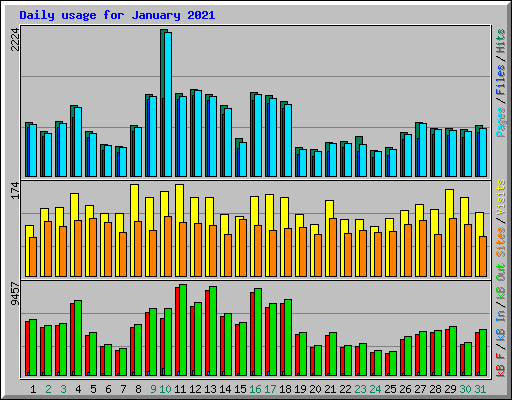Click the 'Pages' legend label
The height and width of the screenshot is (400, 512).
pos(501,122)
